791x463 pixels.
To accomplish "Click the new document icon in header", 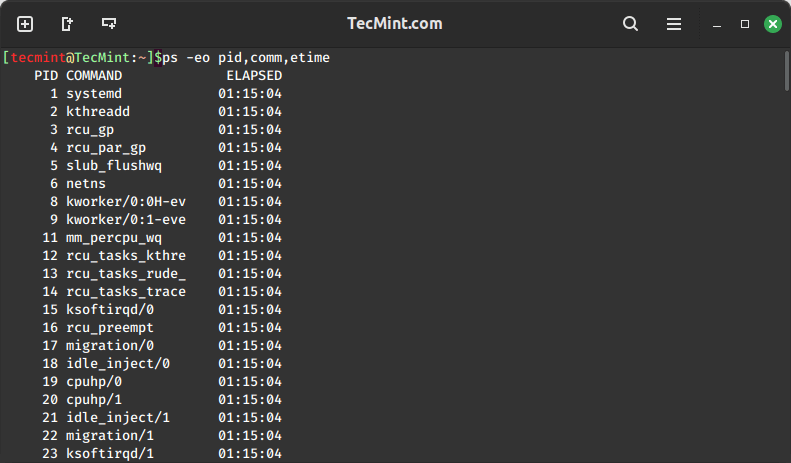I will 67,24.
